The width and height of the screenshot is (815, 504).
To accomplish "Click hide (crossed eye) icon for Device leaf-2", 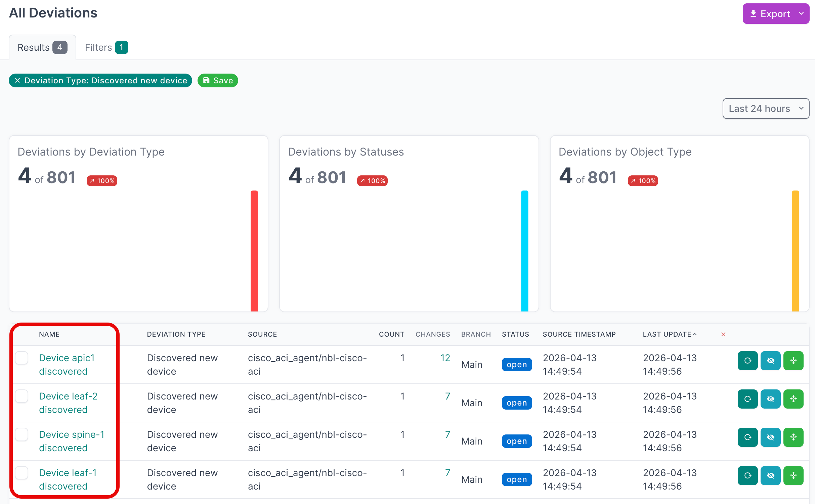I will pyautogui.click(x=770, y=399).
